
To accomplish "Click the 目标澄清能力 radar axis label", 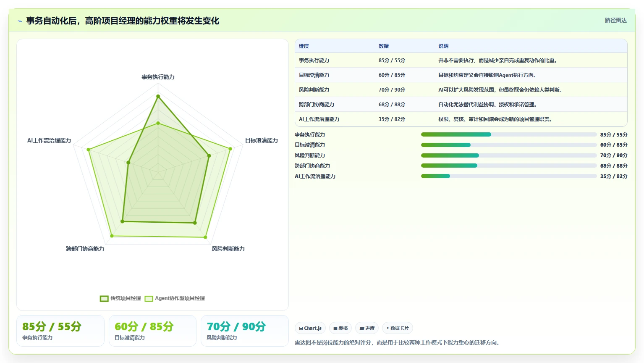I will (262, 140).
